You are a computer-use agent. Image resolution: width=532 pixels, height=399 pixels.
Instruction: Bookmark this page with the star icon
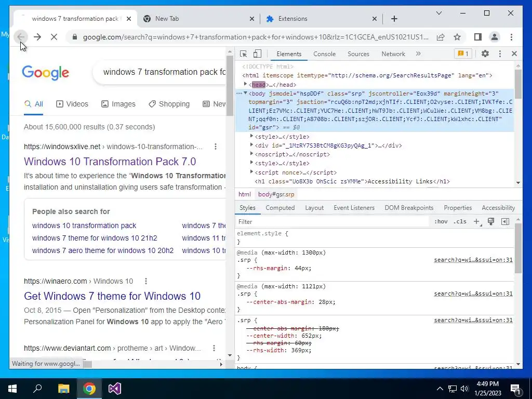457,37
